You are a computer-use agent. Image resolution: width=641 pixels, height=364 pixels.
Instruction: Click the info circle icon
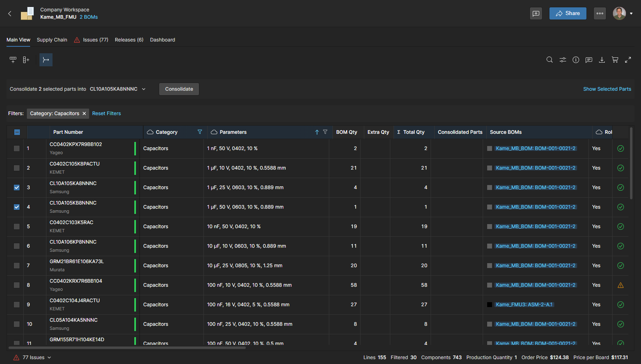coord(575,60)
